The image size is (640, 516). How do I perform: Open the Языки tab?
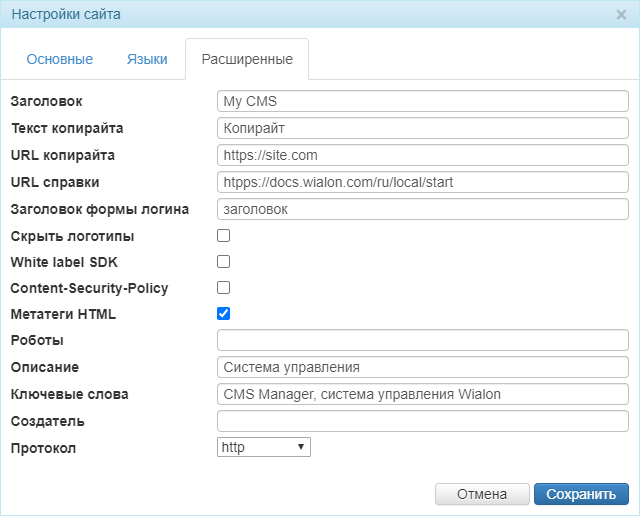[x=147, y=59]
